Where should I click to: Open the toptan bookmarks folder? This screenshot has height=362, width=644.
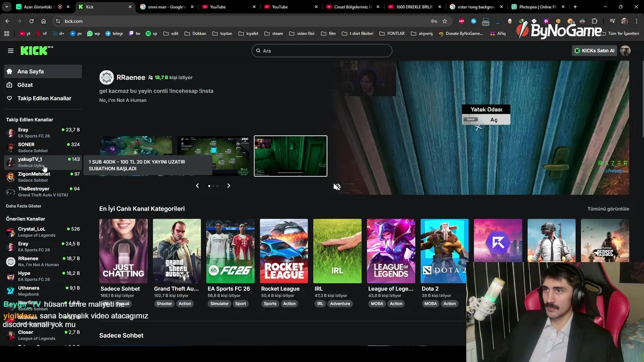pyautogui.click(x=222, y=34)
